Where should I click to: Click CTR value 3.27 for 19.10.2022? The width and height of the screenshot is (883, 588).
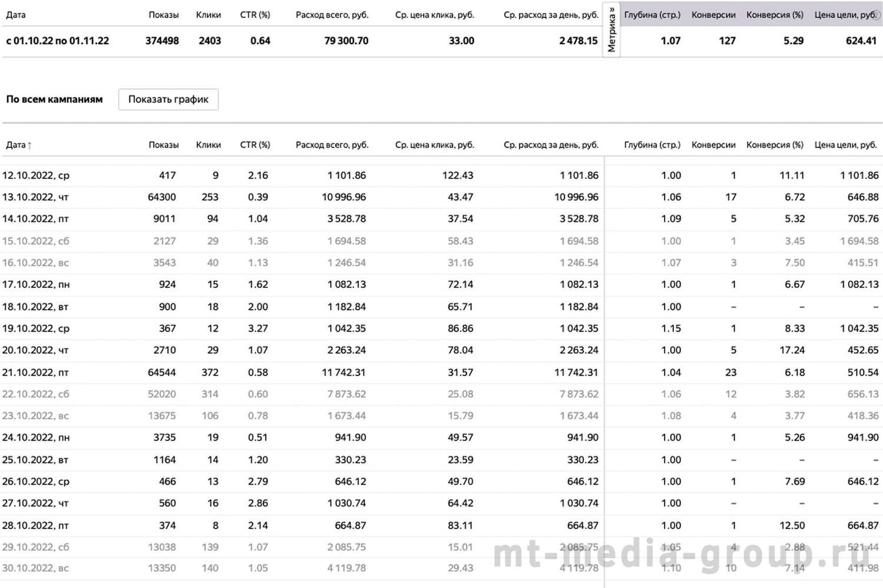click(258, 329)
